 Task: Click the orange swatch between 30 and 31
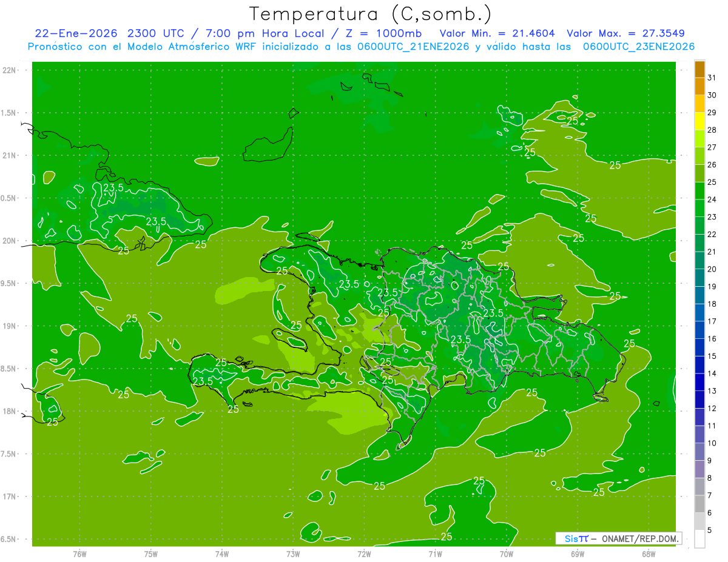point(699,86)
